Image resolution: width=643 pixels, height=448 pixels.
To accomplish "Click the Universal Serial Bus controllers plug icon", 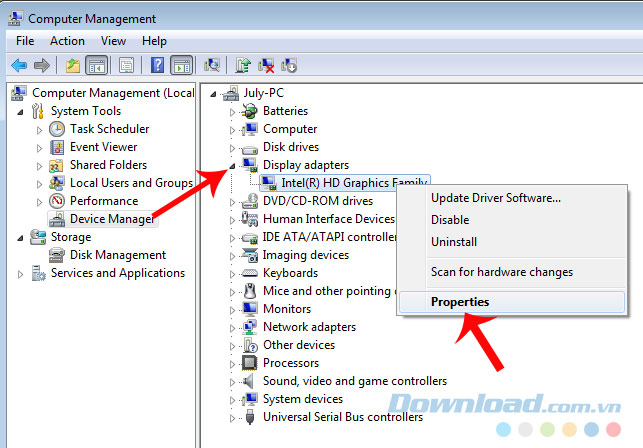I will point(249,417).
